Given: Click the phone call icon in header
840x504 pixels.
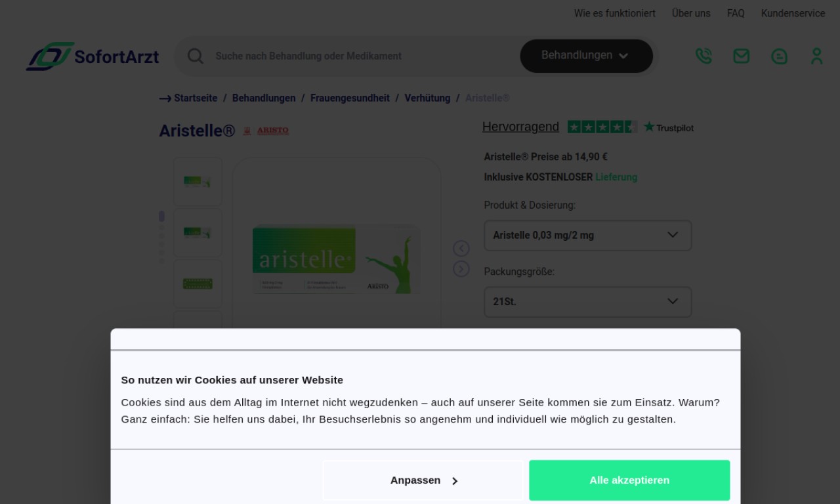Looking at the screenshot, I should (703, 56).
